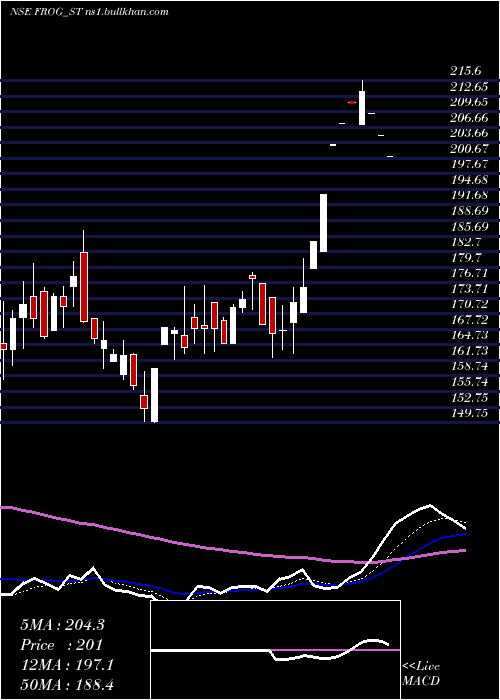500x700 pixels.
Task: Click the 12MA : 197.1 readout
Action: pos(67,665)
